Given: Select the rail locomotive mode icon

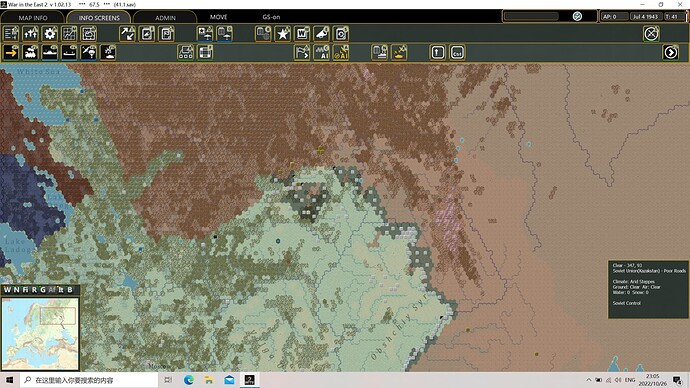Looking at the screenshot, I should click(30, 52).
